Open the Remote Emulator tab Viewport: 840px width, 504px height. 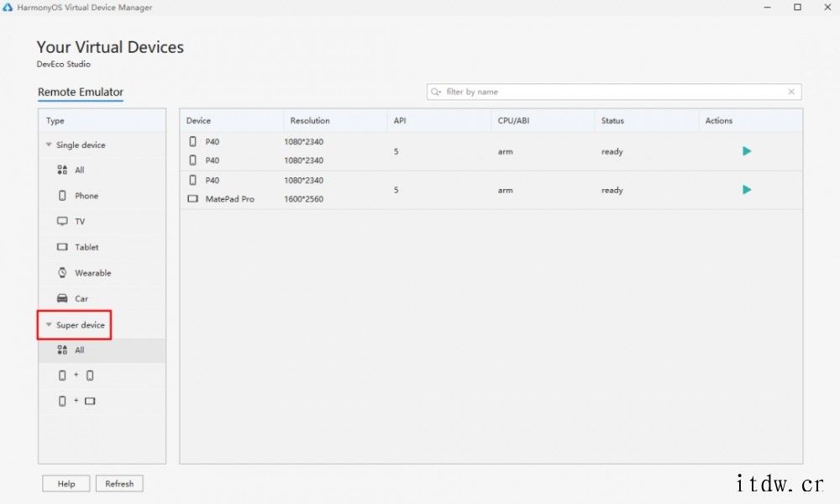tap(81, 92)
